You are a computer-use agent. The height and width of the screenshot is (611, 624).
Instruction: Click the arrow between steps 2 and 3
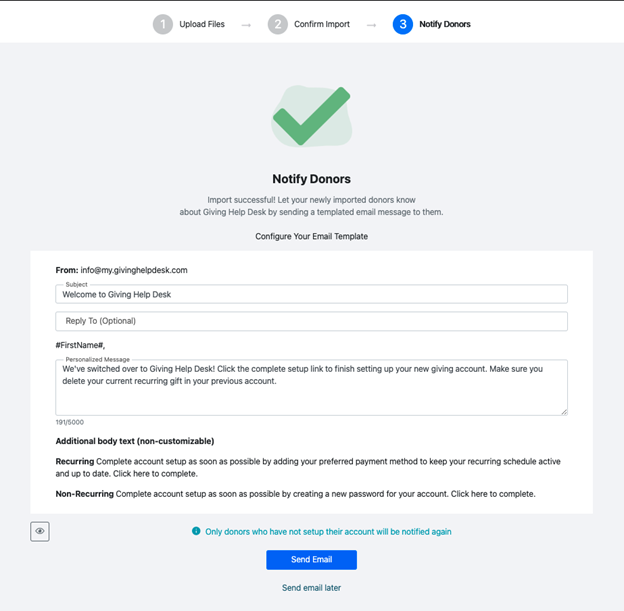coord(371,25)
